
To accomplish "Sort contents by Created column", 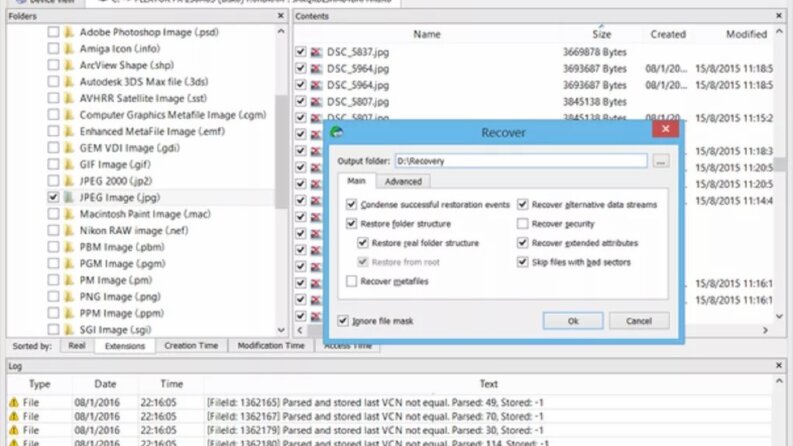I will (668, 34).
